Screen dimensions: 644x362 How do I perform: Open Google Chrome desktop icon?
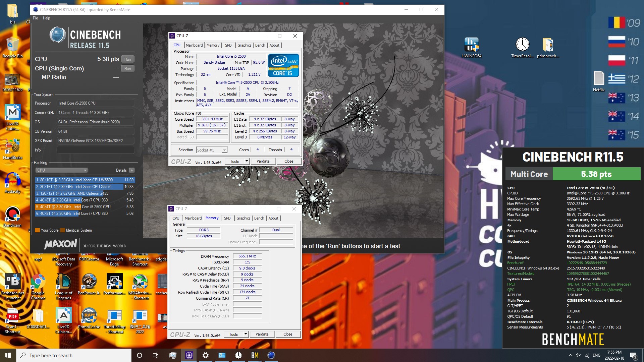coord(38,286)
